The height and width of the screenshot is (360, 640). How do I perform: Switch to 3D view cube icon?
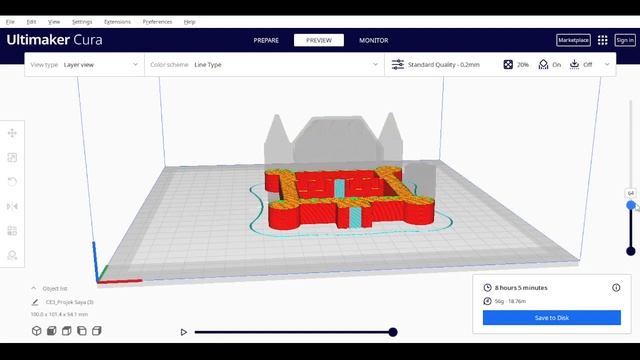pos(37,331)
